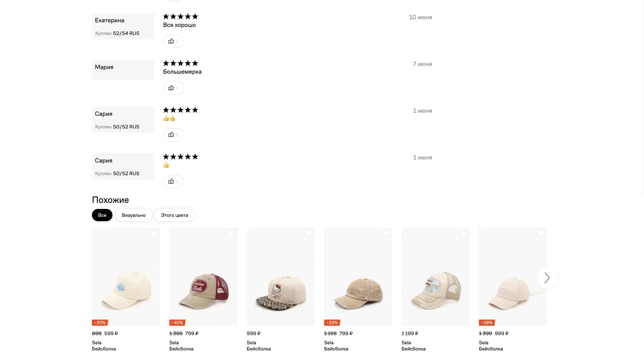Favorite the pink cap with −28% discount
644x362 pixels.
tap(541, 233)
